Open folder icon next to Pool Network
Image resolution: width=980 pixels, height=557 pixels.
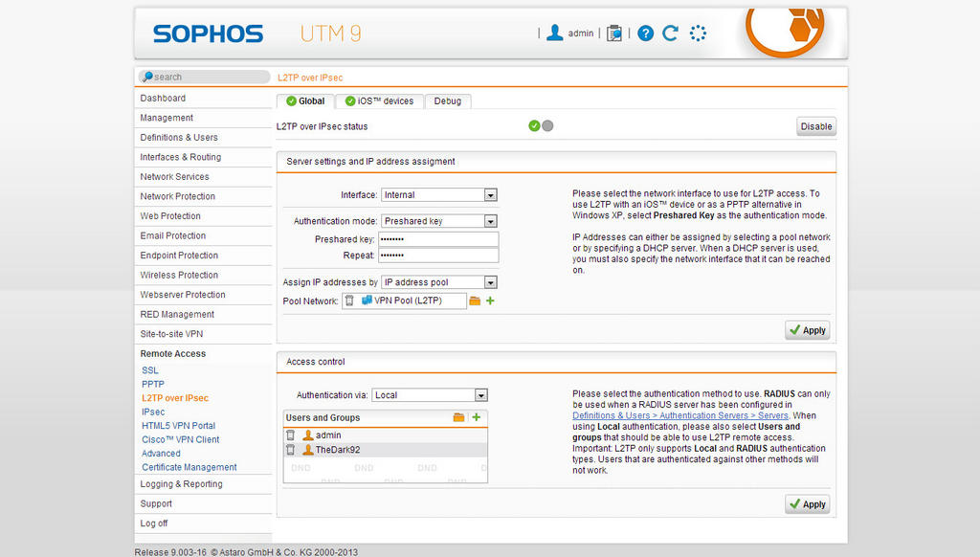[475, 301]
